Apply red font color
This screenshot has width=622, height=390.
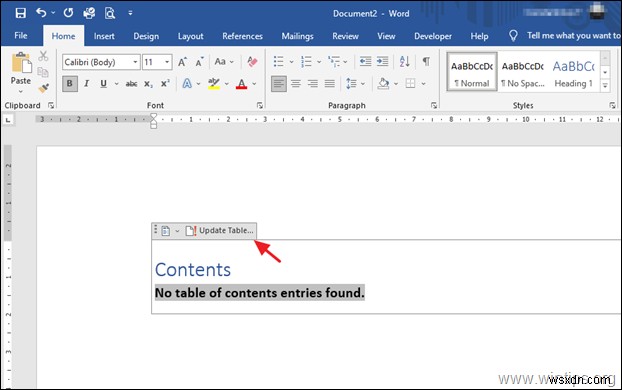[x=241, y=84]
